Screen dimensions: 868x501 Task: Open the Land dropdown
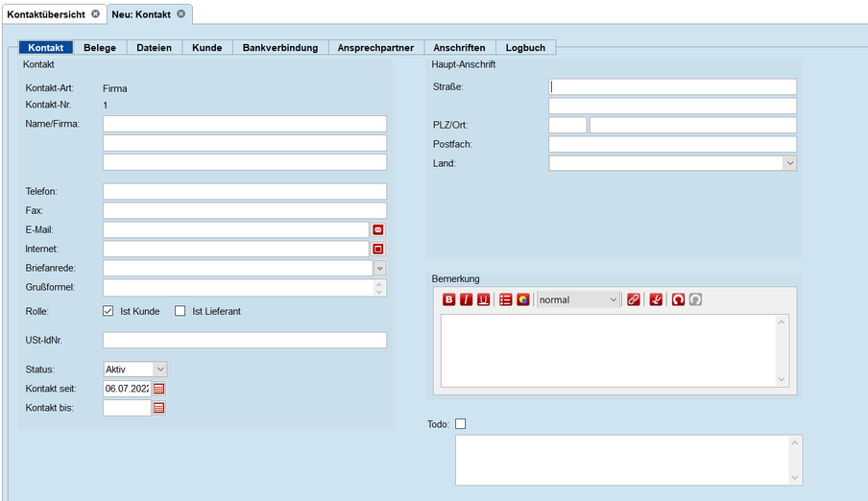(790, 163)
